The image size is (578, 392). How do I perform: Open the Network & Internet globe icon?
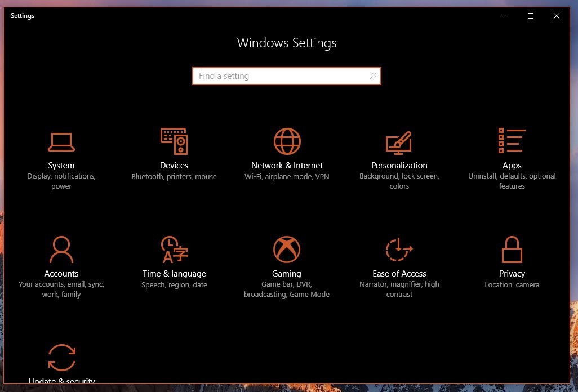(x=287, y=141)
